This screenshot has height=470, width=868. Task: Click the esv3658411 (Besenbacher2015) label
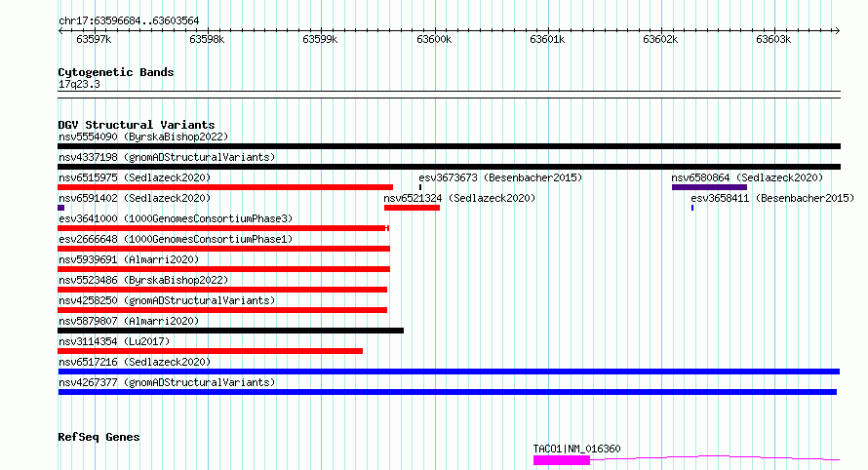(x=772, y=198)
